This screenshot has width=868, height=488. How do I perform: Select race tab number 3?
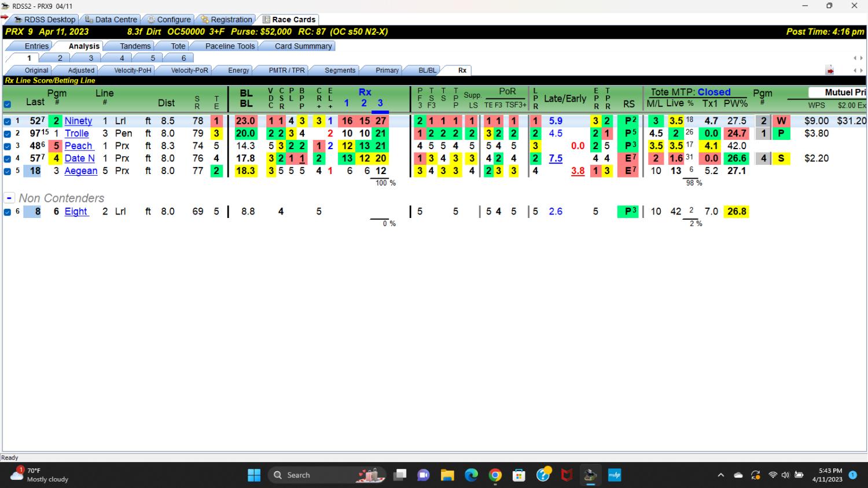click(91, 58)
